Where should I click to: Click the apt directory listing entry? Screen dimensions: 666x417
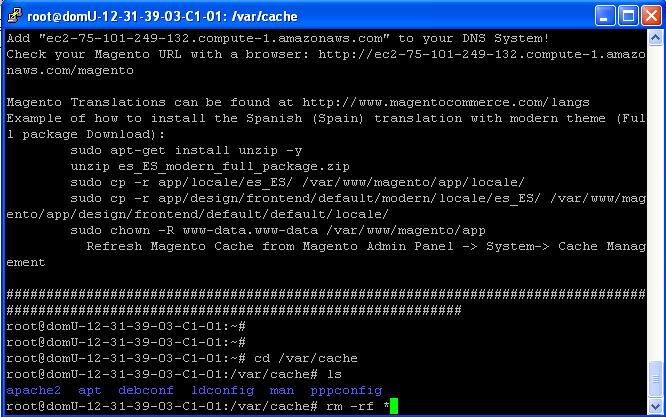coord(90,390)
